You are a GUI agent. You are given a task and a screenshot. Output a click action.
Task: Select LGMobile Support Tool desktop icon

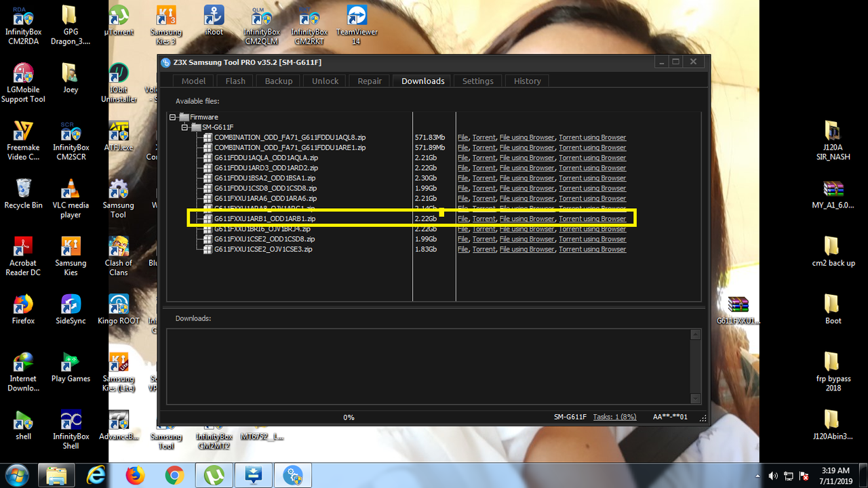23,83
